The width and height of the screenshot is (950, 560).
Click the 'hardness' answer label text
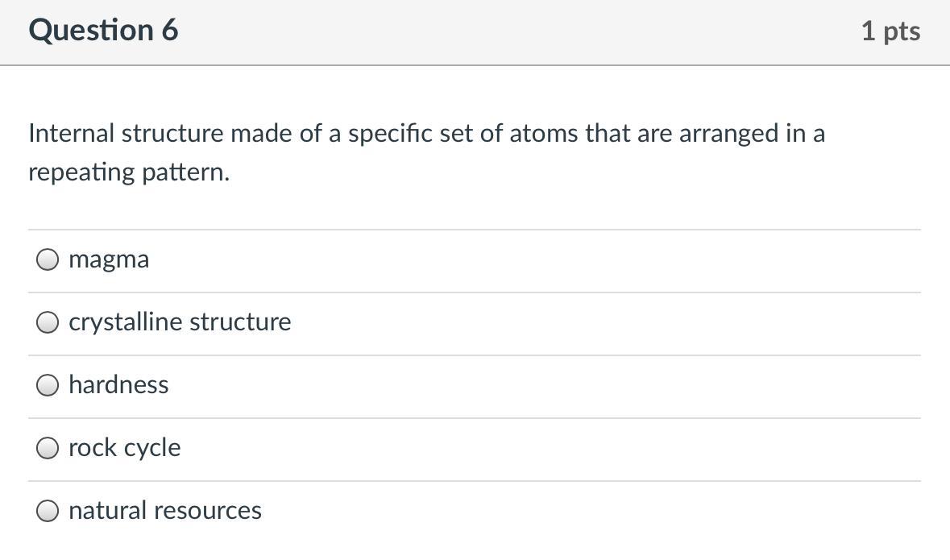click(x=118, y=385)
